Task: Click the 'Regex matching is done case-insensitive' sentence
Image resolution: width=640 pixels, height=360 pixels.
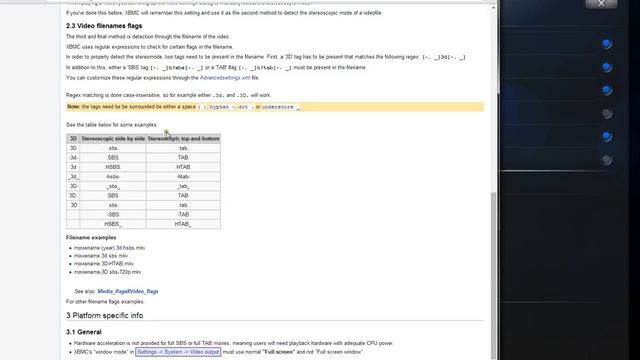Action: coord(169,95)
